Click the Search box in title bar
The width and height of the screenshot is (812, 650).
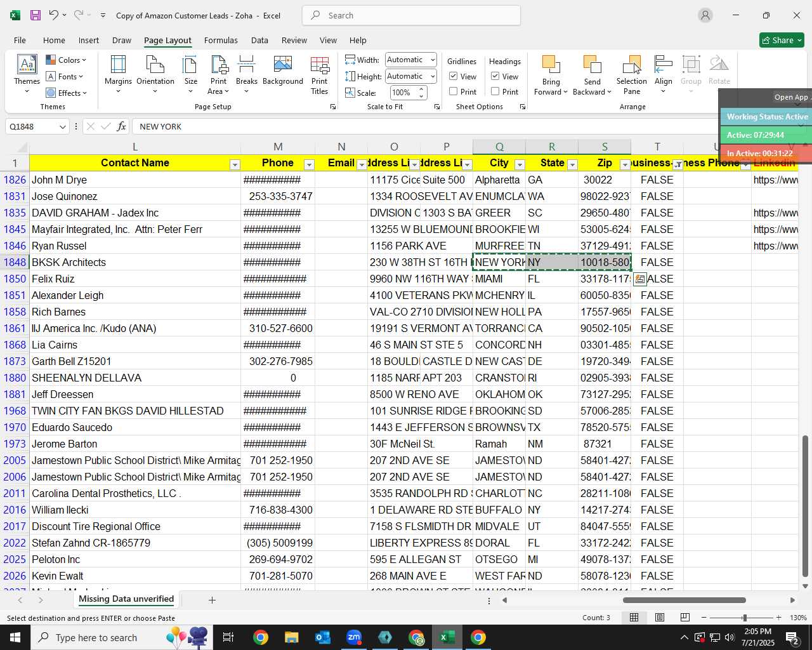[412, 15]
